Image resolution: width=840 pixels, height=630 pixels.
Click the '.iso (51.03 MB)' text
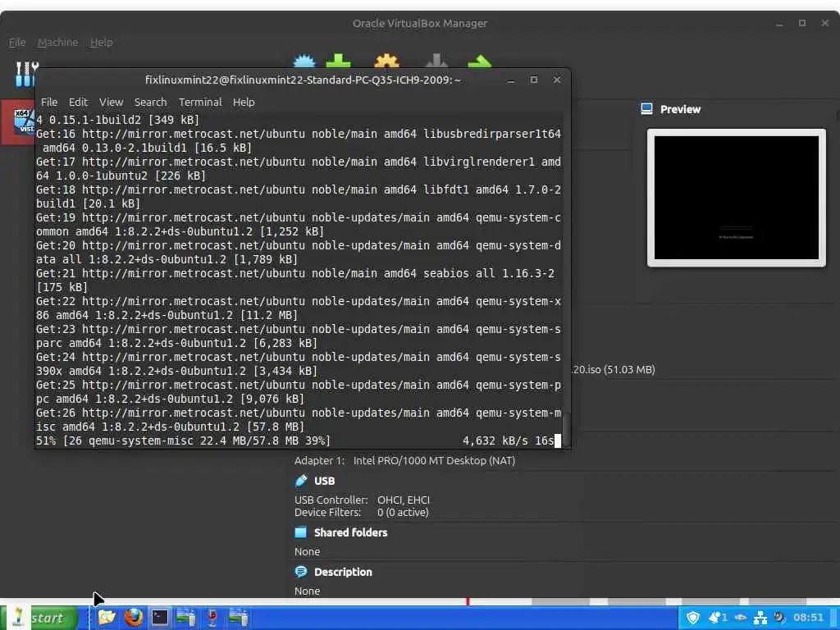(x=614, y=369)
